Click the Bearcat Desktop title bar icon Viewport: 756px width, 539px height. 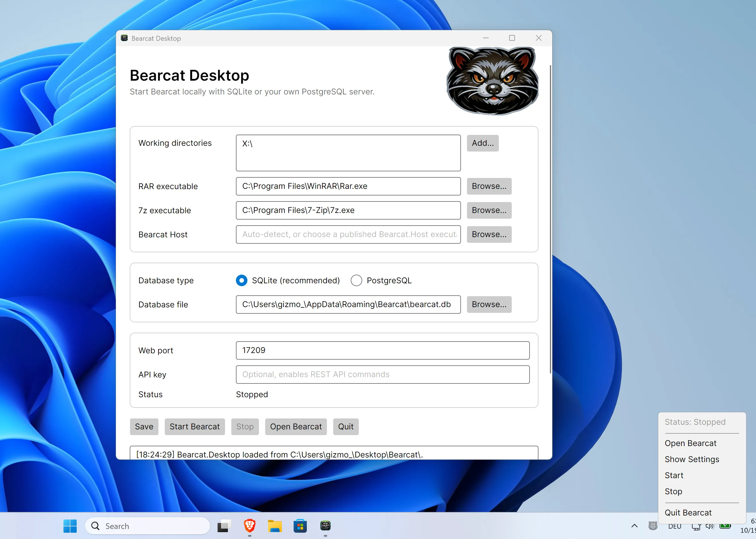[x=124, y=38]
